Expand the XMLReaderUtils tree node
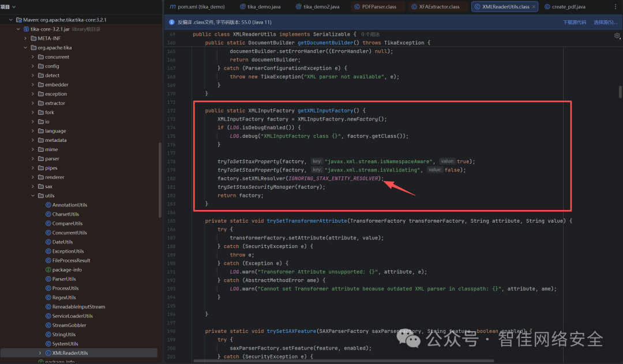 (x=40, y=353)
